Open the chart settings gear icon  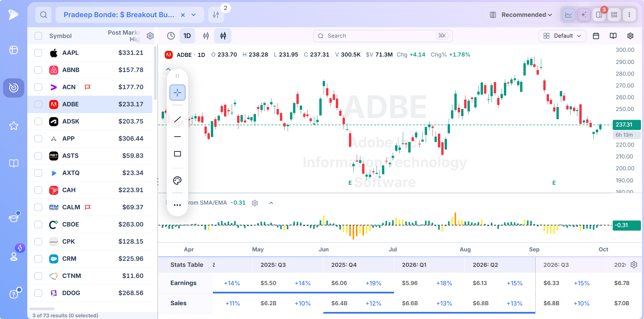pyautogui.click(x=631, y=36)
